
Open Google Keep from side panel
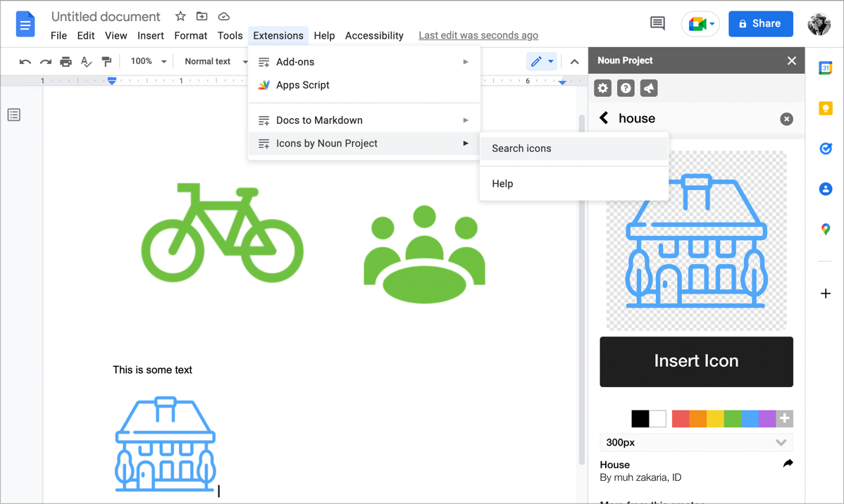(825, 108)
